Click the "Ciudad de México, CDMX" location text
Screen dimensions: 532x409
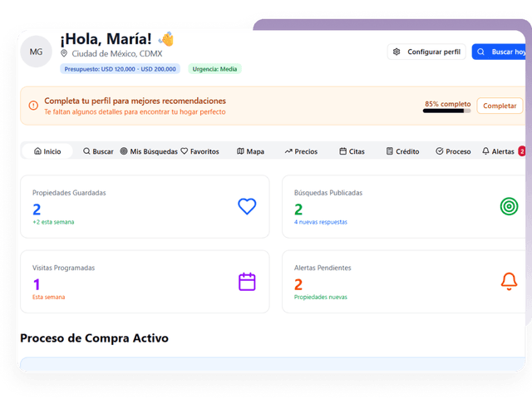[x=117, y=54]
